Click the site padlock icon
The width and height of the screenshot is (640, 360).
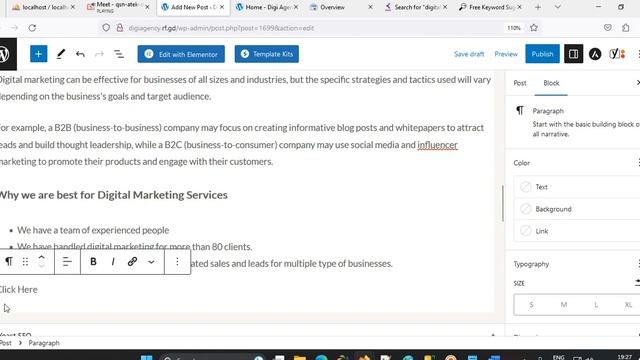click(x=120, y=28)
